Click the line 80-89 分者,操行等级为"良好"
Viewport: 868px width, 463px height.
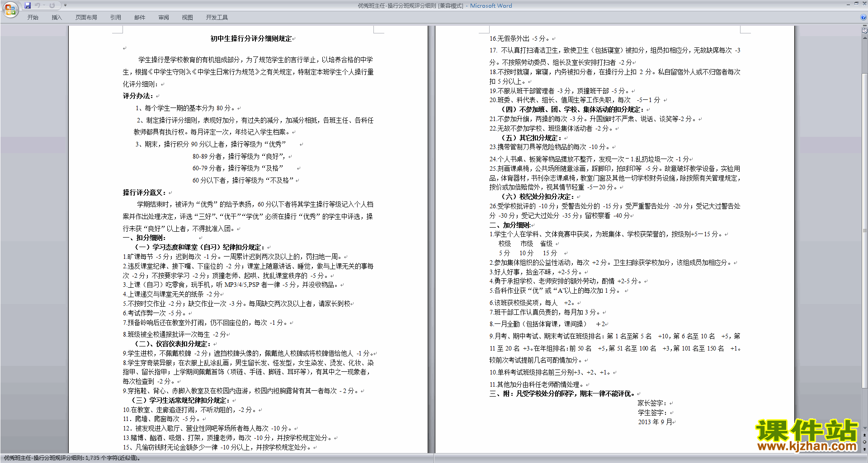point(240,157)
